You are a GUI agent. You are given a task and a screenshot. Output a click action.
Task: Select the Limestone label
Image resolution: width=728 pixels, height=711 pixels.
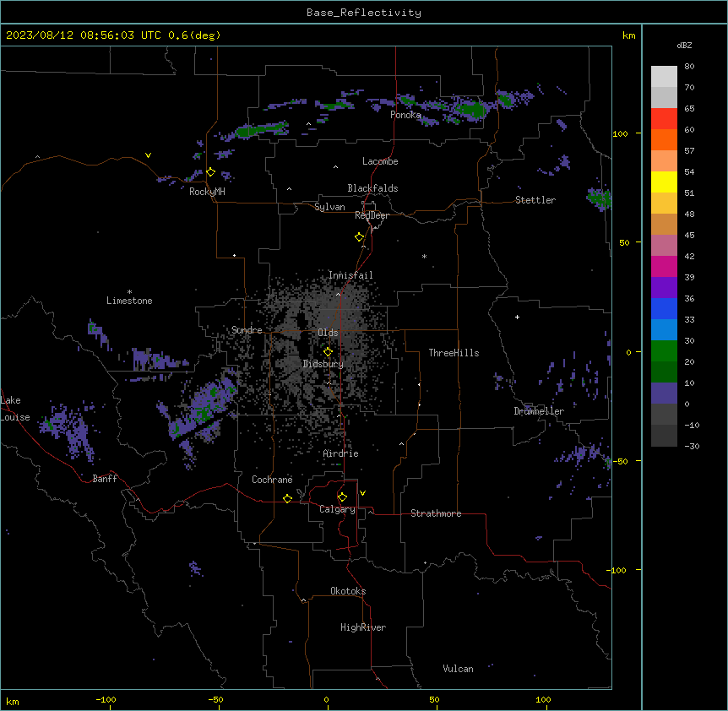click(x=129, y=301)
